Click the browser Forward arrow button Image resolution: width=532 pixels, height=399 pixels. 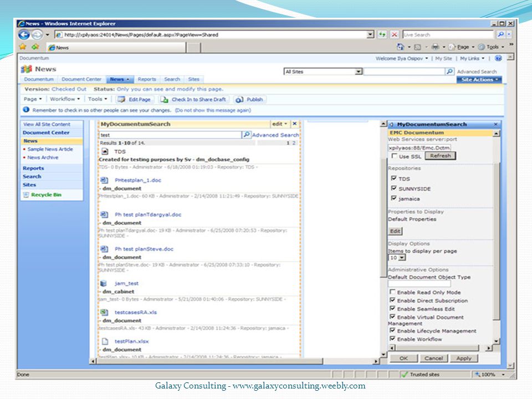click(37, 34)
